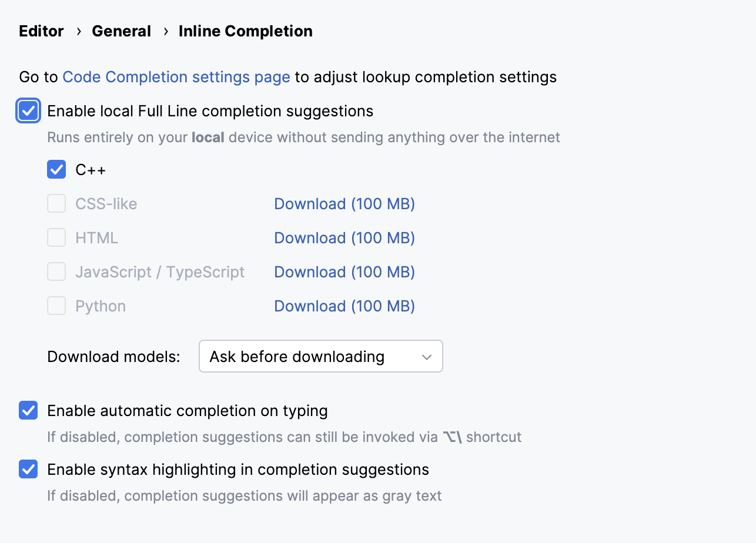Click the checked C++ checkbox icon

(56, 169)
